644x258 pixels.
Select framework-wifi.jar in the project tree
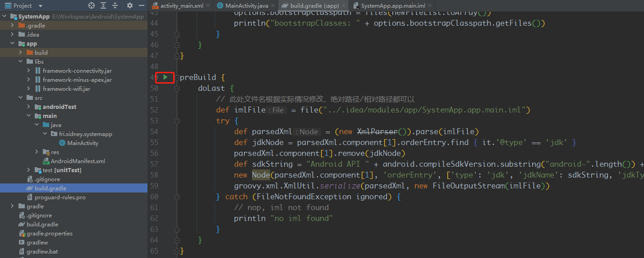tap(66, 89)
